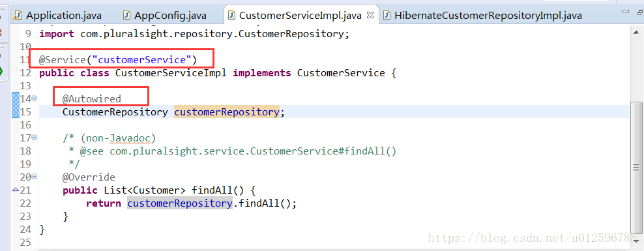Screen dimensions: 644x251
Task: Click the highlighted customerRepository field on line 15
Action: (227, 112)
